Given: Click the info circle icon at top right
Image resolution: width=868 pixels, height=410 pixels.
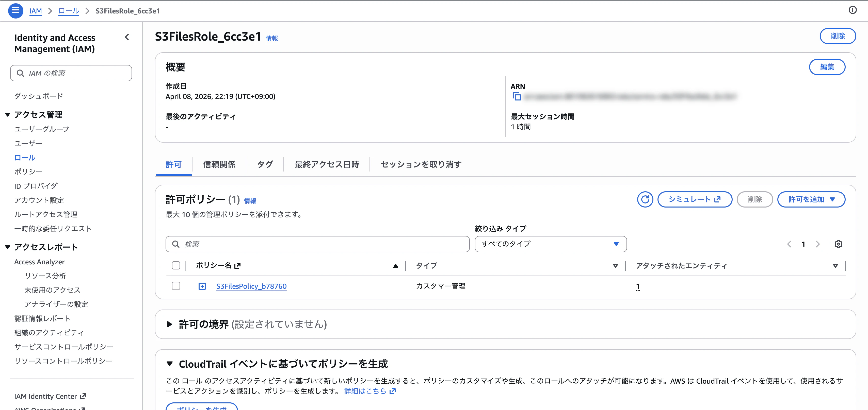Looking at the screenshot, I should (853, 10).
